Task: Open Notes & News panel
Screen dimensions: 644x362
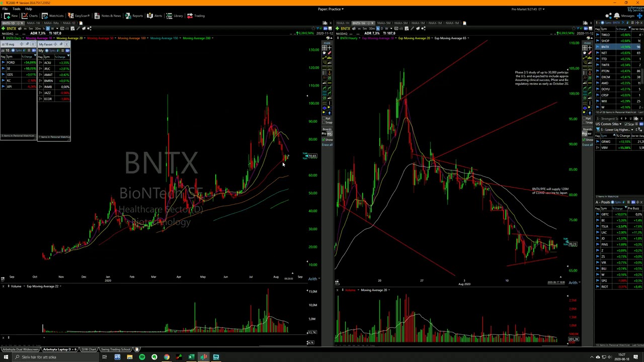Action: tap(108, 16)
